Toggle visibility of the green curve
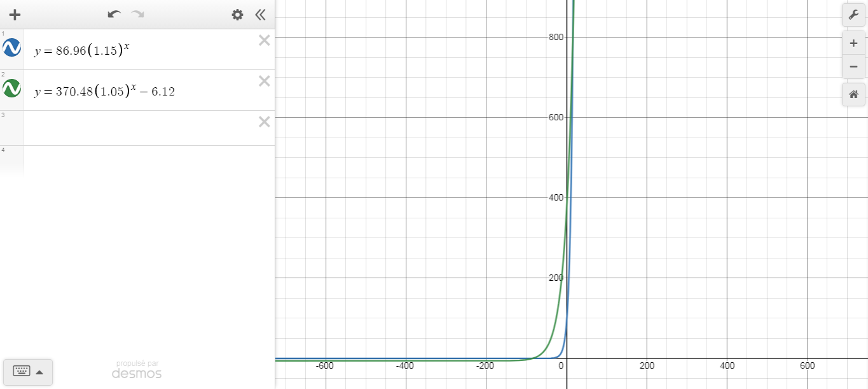 click(12, 88)
